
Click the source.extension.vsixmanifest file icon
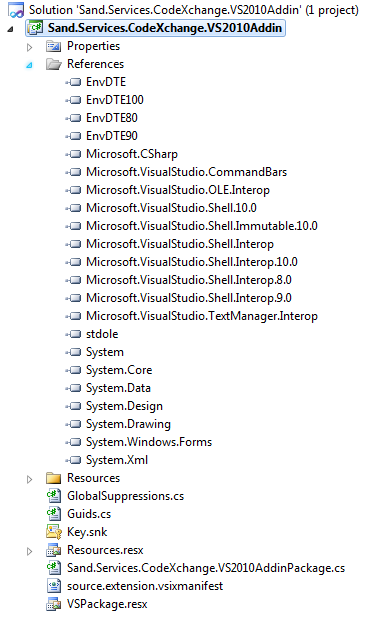pyautogui.click(x=54, y=586)
